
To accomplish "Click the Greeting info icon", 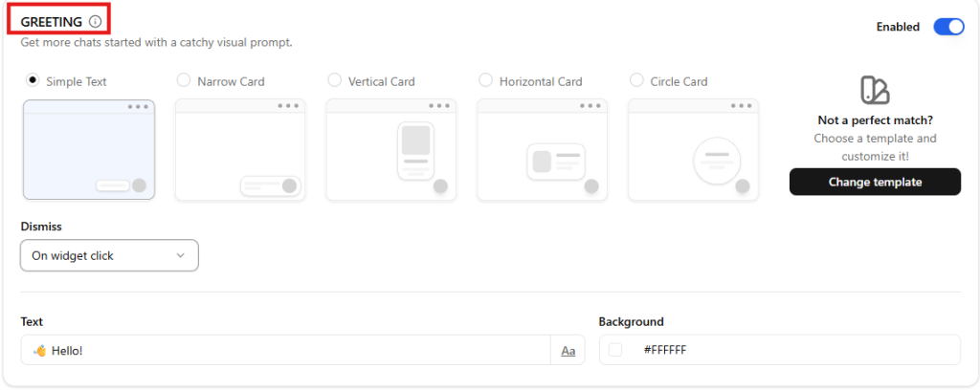I will tap(95, 22).
